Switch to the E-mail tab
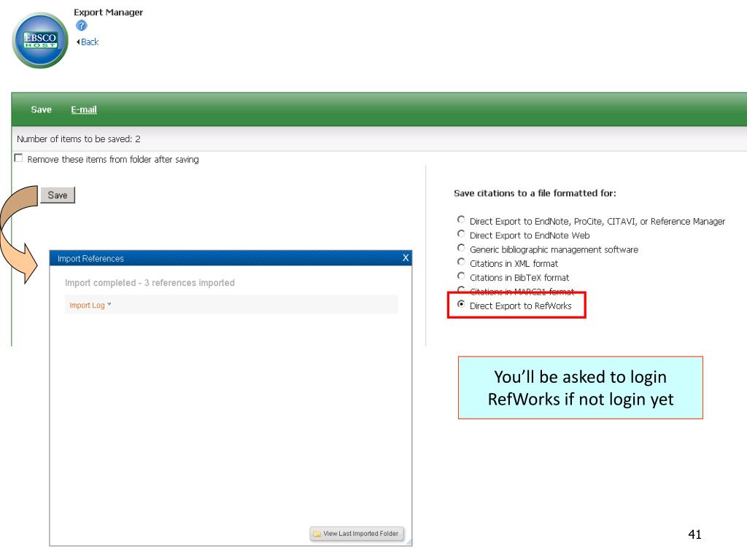This screenshot has width=747, height=560. coord(84,109)
